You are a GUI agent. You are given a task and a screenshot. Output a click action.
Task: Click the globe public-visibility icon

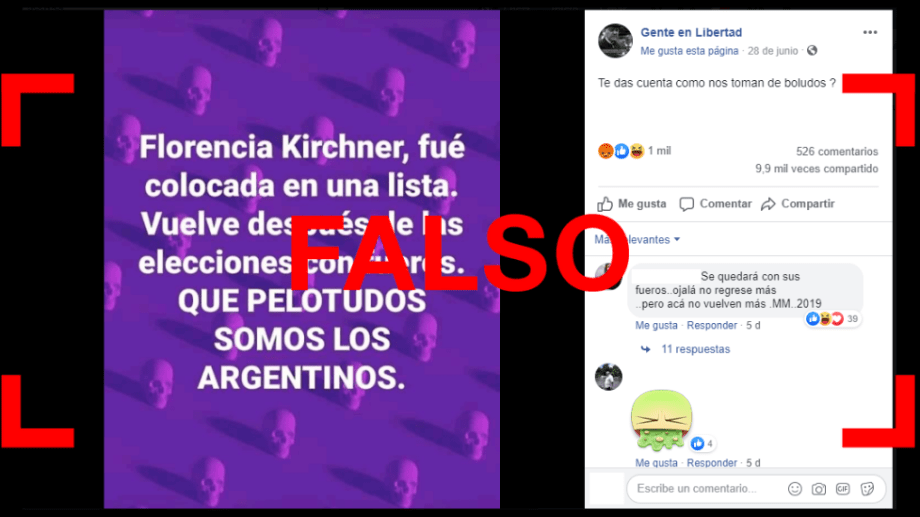(x=812, y=50)
